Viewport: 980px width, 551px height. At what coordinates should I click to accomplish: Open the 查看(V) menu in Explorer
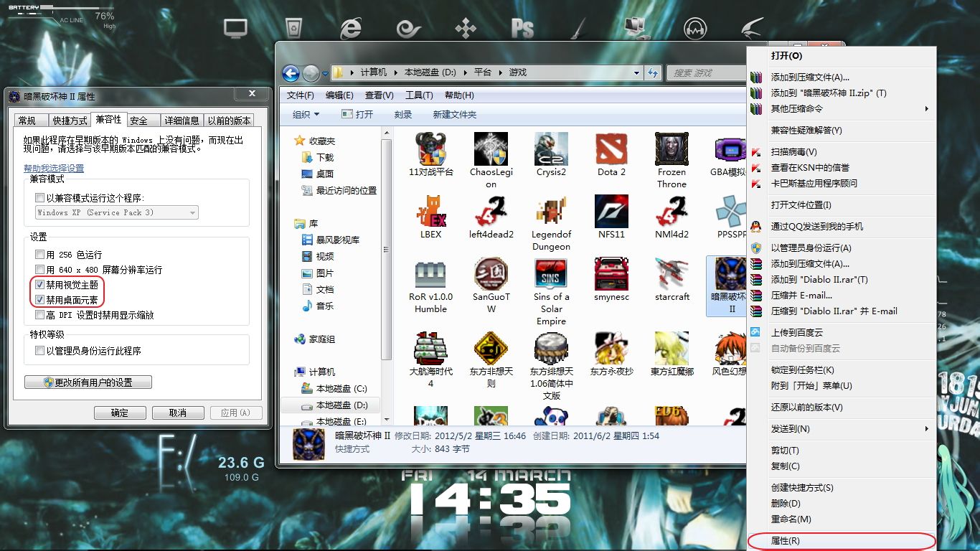pos(379,95)
